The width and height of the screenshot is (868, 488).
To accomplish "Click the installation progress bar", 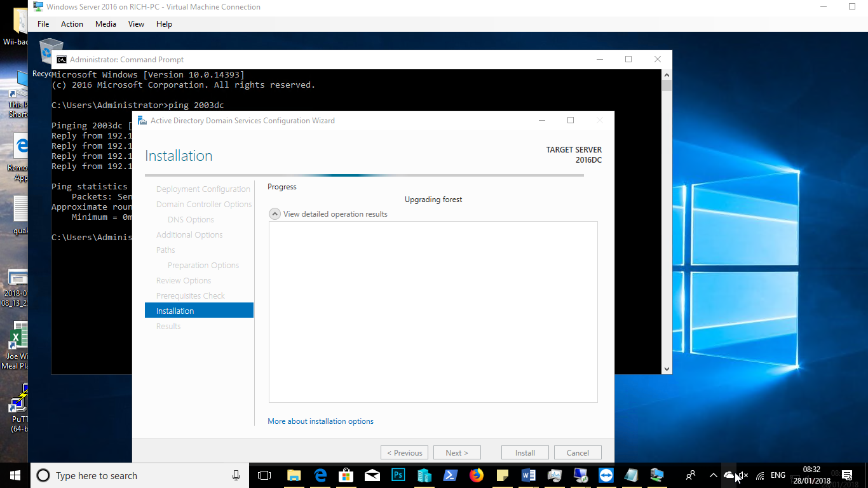I will click(364, 175).
